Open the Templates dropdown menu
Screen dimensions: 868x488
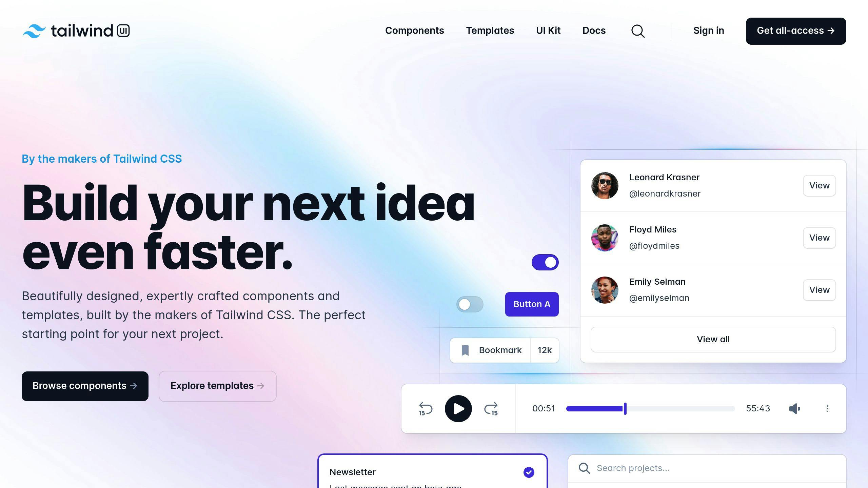[490, 30]
